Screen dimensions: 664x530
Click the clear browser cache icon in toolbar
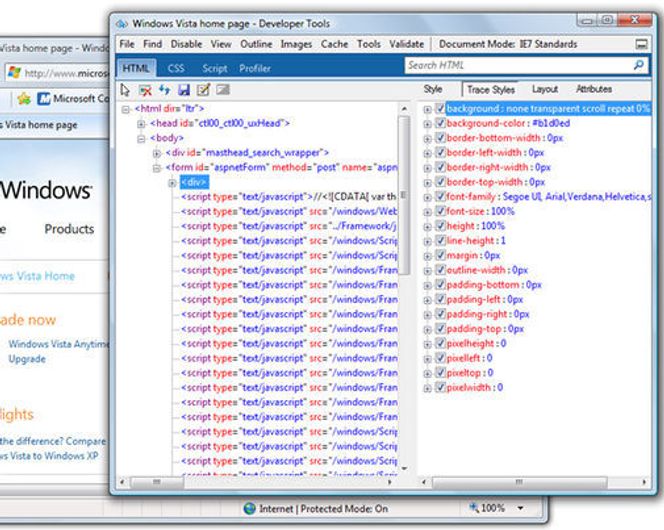point(145,90)
